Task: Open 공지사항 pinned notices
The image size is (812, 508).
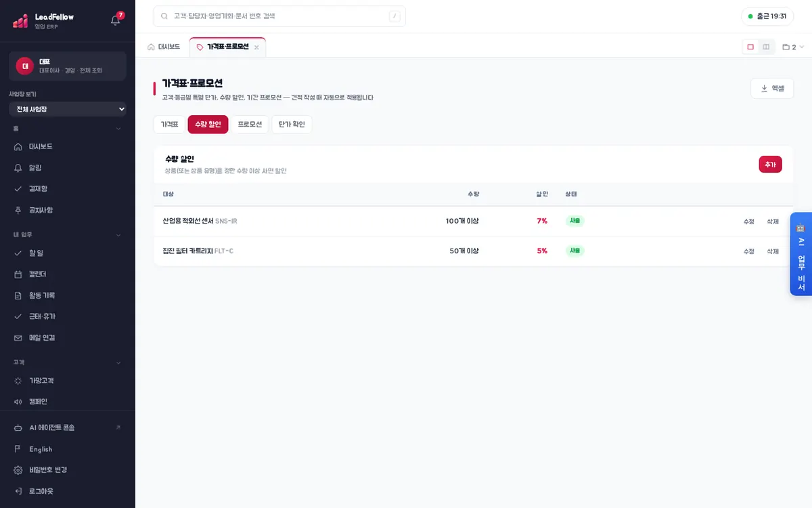Action: 68,210
